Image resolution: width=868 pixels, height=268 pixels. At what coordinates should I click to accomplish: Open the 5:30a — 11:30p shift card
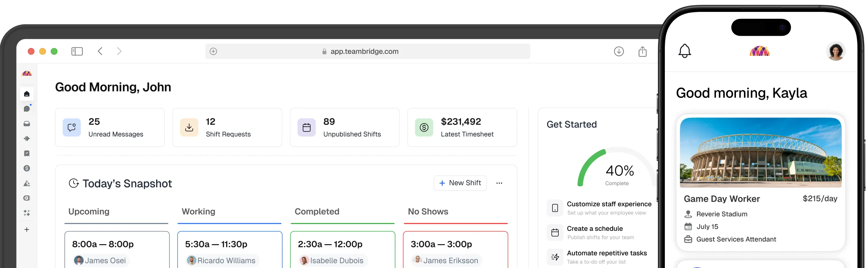pos(230,250)
